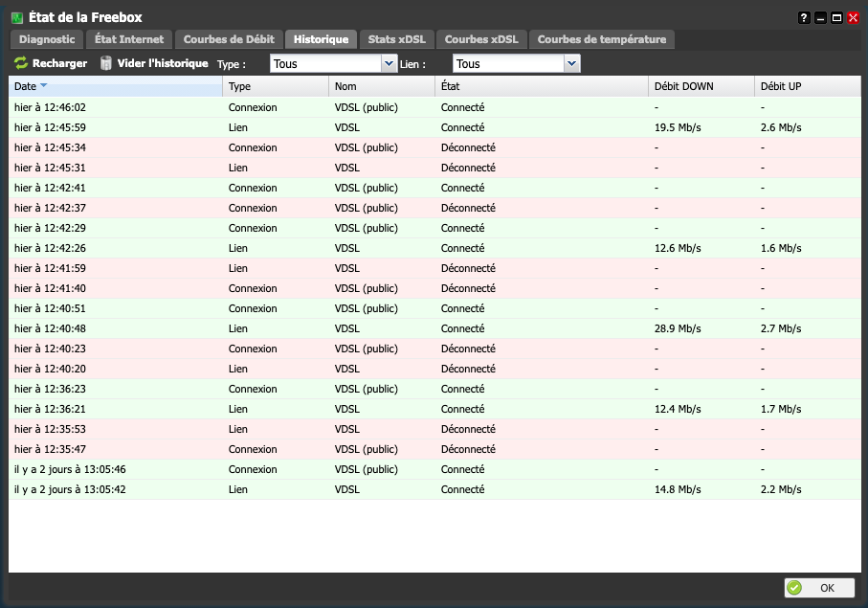868x608 pixels.
Task: Select the row hier à 12:45:31
Action: (x=434, y=168)
